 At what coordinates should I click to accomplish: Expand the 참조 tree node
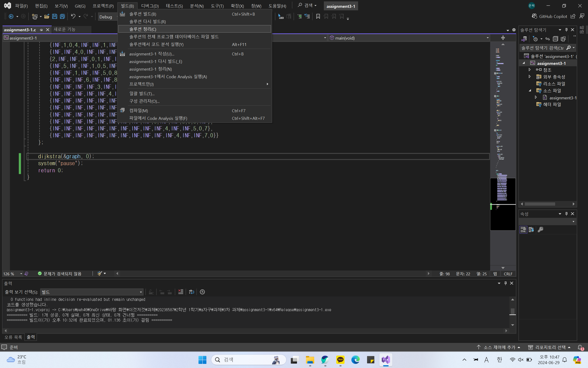(530, 70)
